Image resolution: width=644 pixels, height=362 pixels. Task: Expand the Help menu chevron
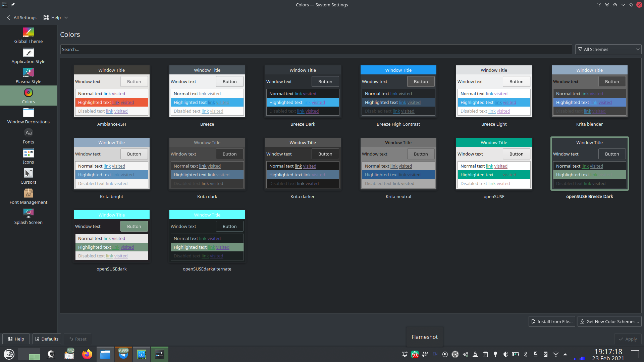click(66, 17)
